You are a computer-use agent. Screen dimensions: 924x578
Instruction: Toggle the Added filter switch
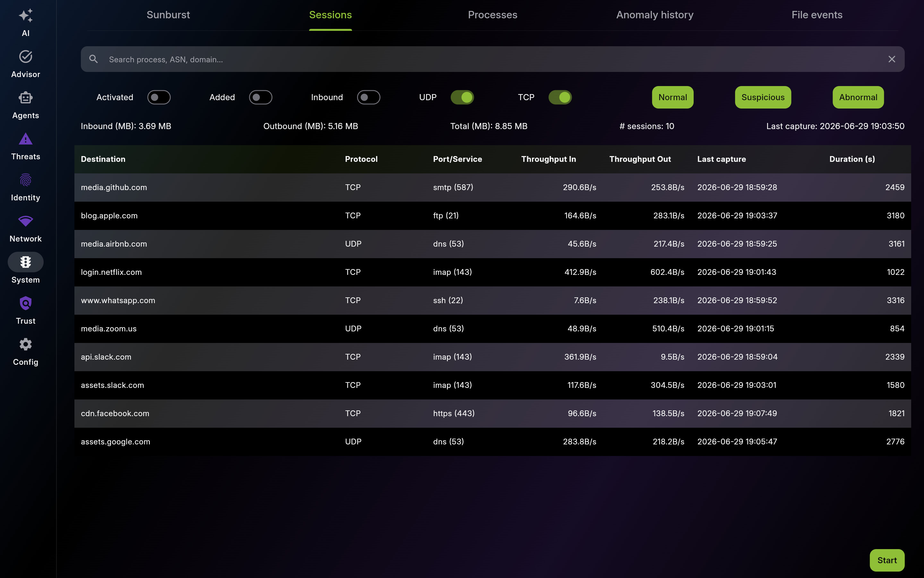pos(261,98)
